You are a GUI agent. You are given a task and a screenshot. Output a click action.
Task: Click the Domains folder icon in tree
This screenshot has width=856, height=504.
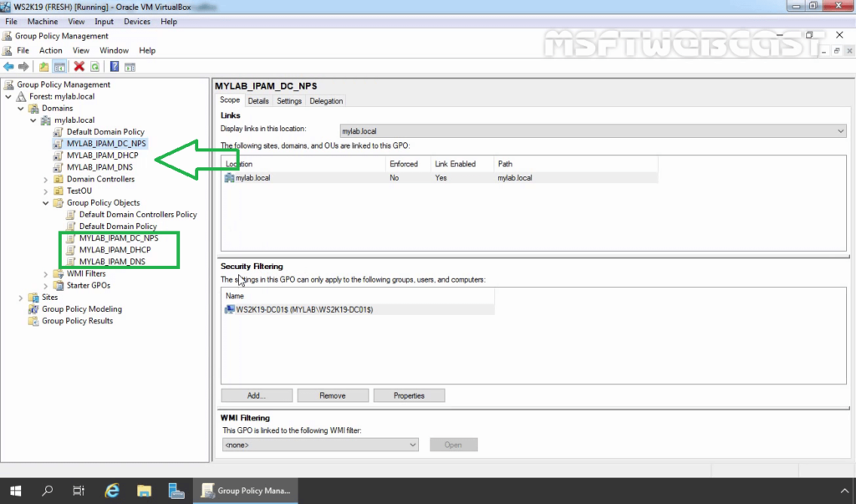point(33,108)
